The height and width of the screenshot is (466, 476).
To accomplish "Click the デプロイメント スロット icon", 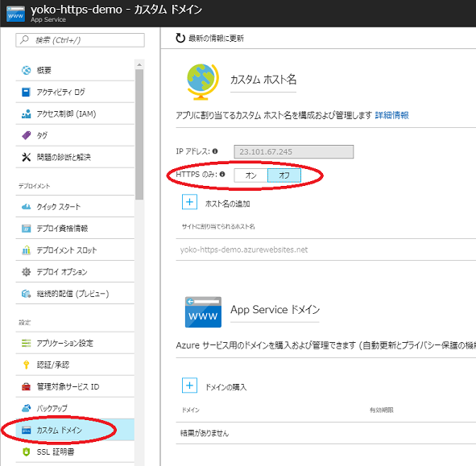I will 26,250.
